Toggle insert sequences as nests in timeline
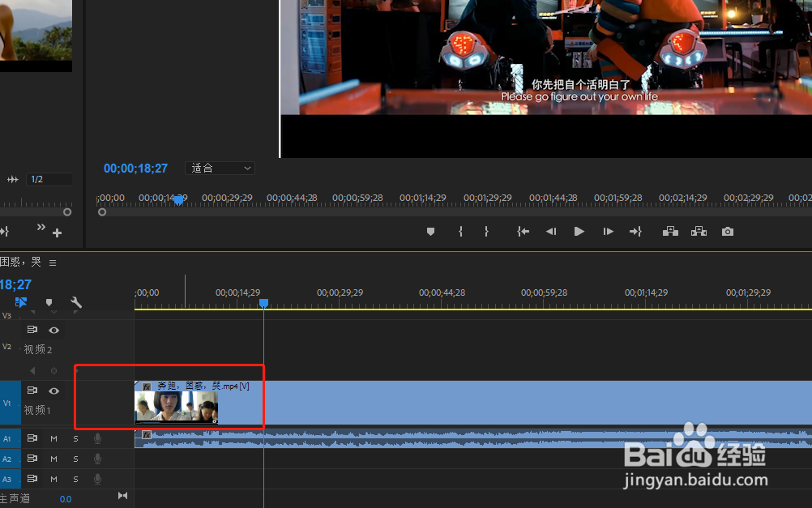This screenshot has height=508, width=812. tap(21, 302)
